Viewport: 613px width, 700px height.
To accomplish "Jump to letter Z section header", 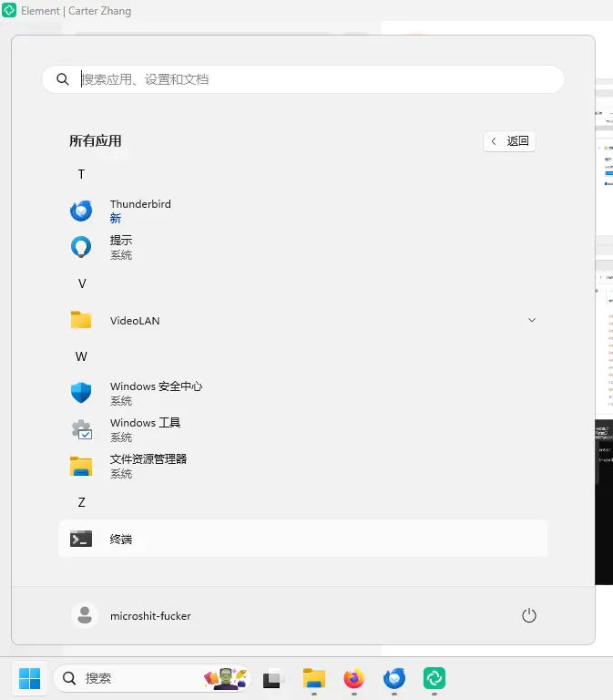I will pos(81,503).
